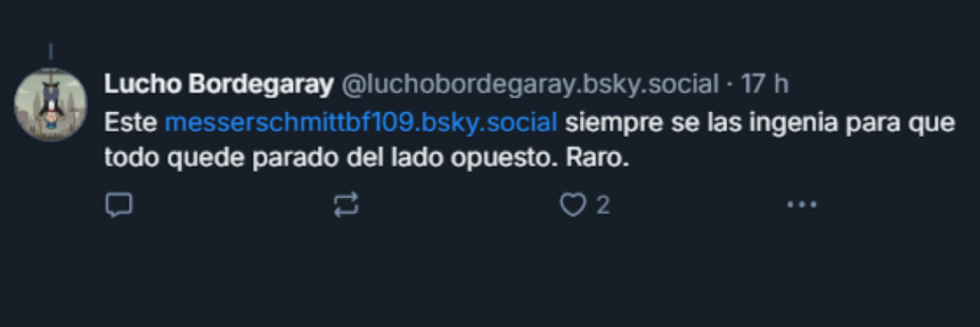Open the mentioned messerschmittbf109.bsky.social profile
Screen dimensions: 980x327
tap(361, 123)
